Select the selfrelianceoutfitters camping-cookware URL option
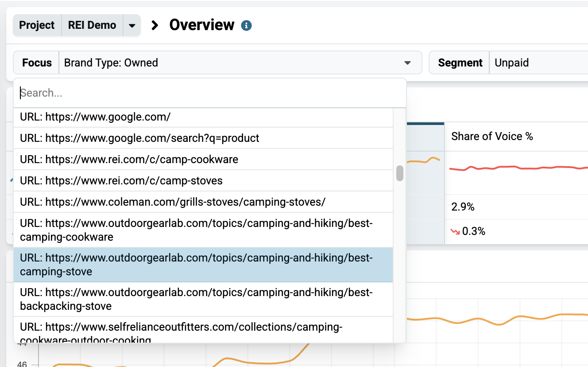Viewport: 588px width, 367px height. (203, 330)
